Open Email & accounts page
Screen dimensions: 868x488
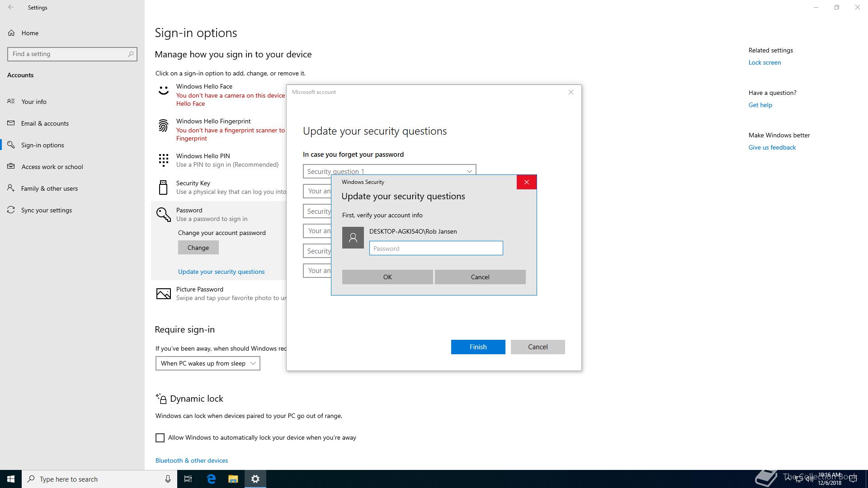coord(72,123)
